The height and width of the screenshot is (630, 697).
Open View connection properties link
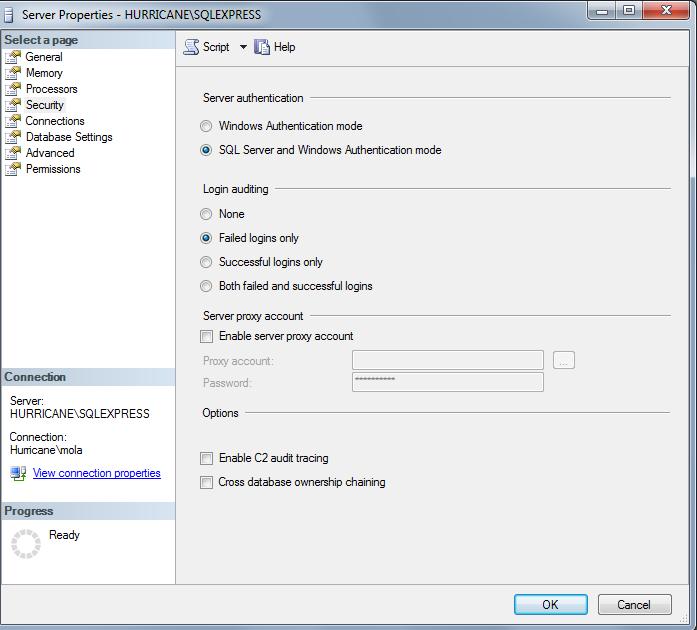pos(96,473)
